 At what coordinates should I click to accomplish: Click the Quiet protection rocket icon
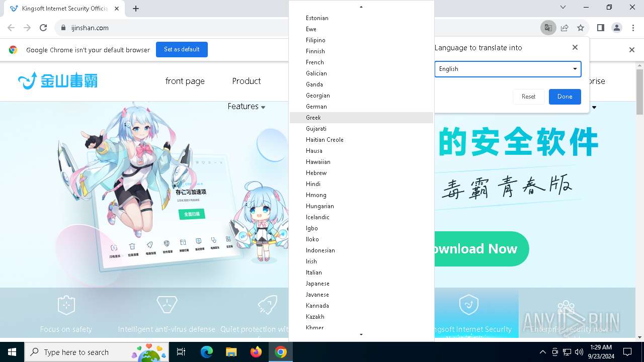pyautogui.click(x=267, y=305)
